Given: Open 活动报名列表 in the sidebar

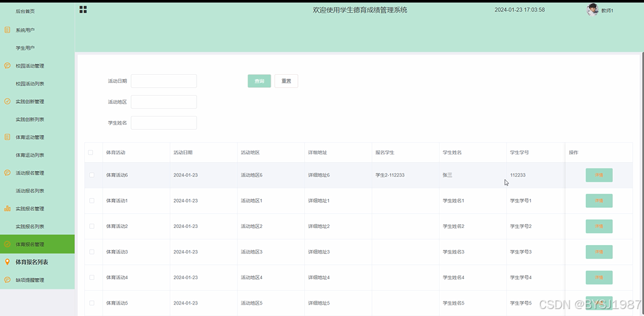Looking at the screenshot, I should pyautogui.click(x=30, y=191).
